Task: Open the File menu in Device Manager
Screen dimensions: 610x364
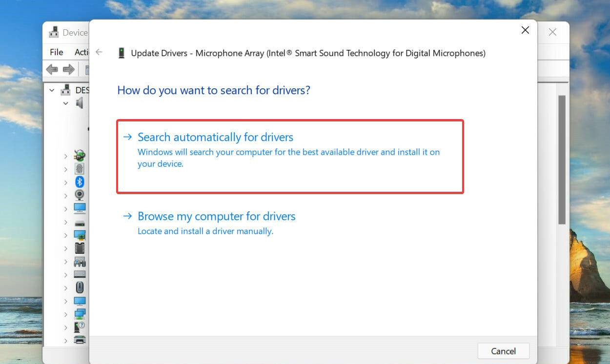Action: pos(57,52)
